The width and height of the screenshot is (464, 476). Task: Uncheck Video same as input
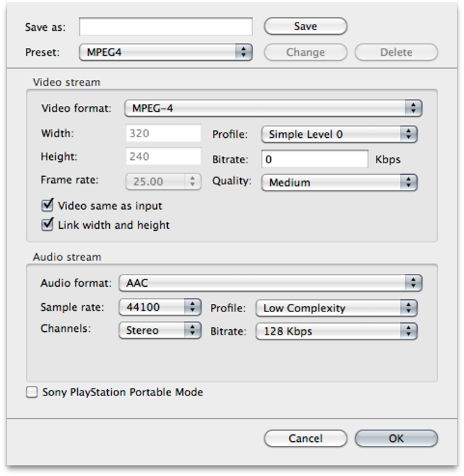point(47,206)
